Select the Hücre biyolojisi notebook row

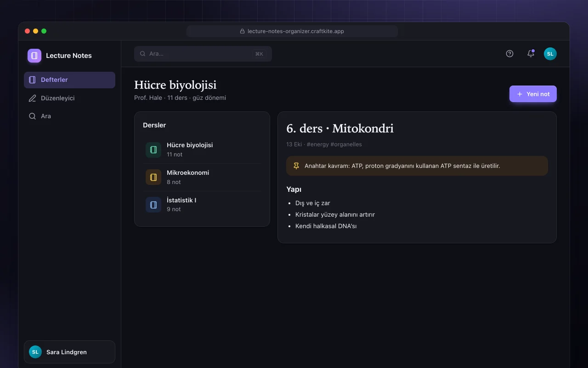202,149
